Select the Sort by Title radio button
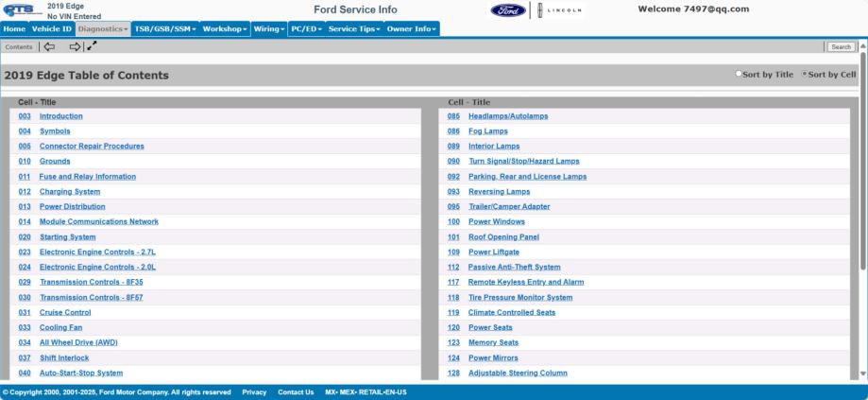The image size is (868, 400). tap(738, 74)
